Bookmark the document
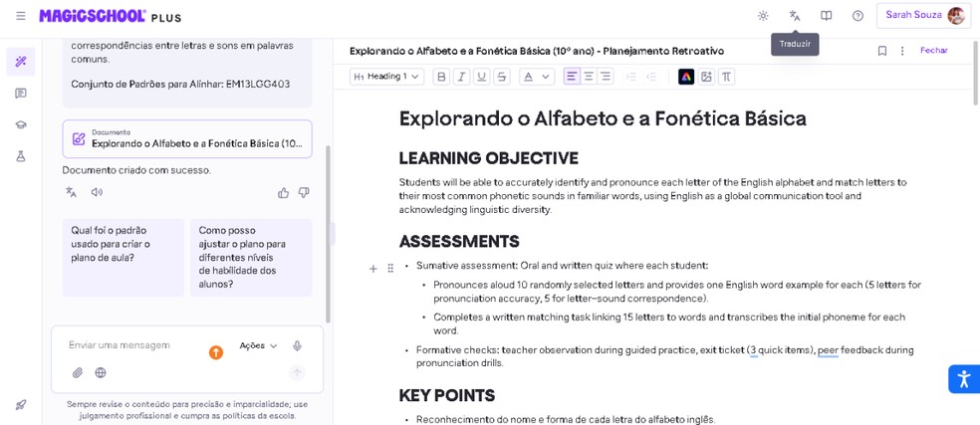 [x=881, y=51]
